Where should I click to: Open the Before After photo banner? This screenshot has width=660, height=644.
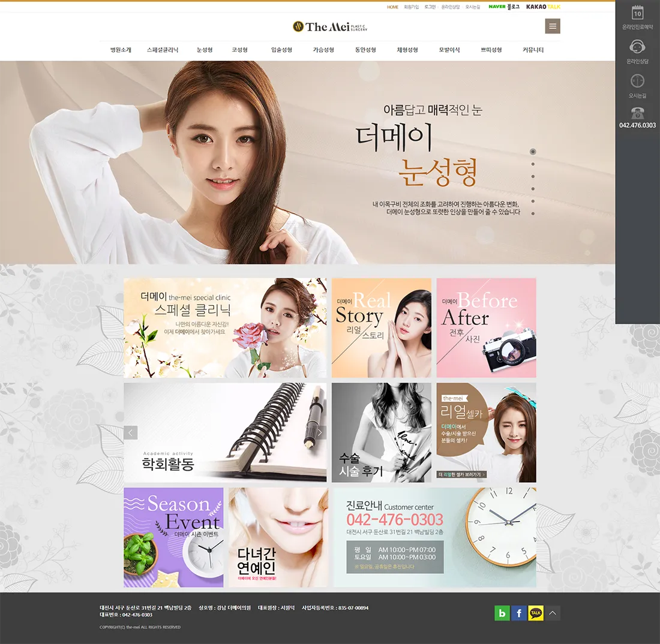tap(486, 327)
